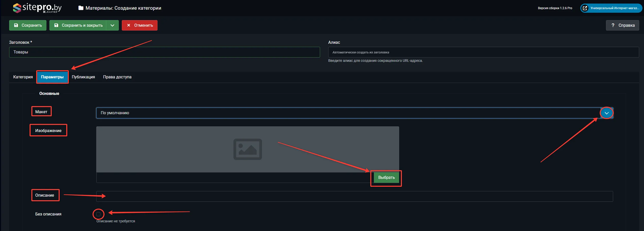Click the sitepro.by logo
This screenshot has width=644, height=231.
click(37, 8)
